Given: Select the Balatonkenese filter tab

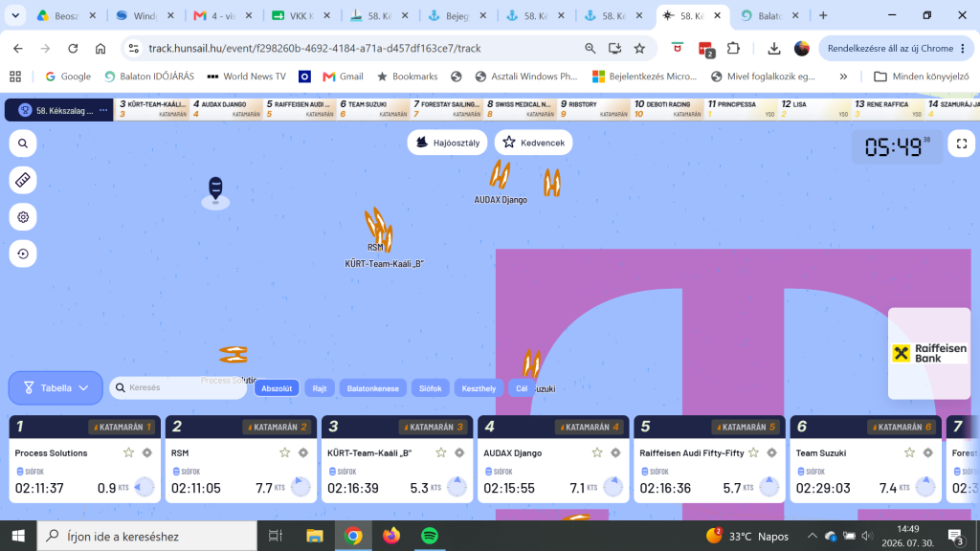Looking at the screenshot, I should click(372, 388).
